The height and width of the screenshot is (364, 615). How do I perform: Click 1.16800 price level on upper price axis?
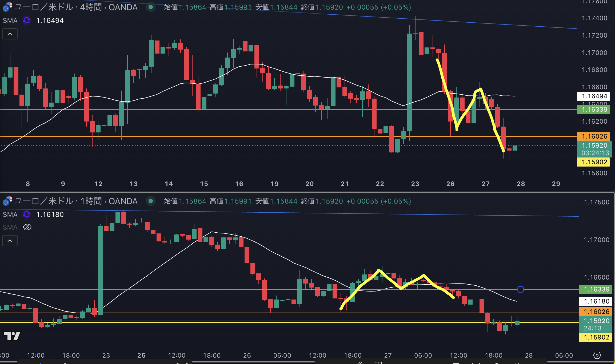pos(594,70)
